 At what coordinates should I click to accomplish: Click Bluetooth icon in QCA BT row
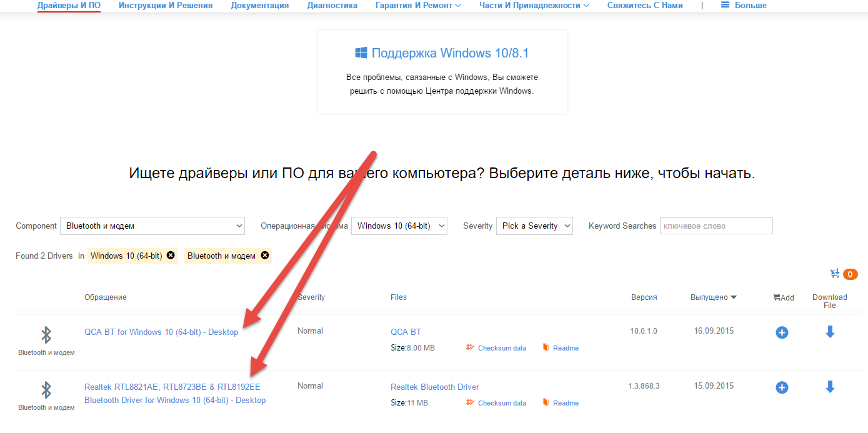(x=46, y=335)
